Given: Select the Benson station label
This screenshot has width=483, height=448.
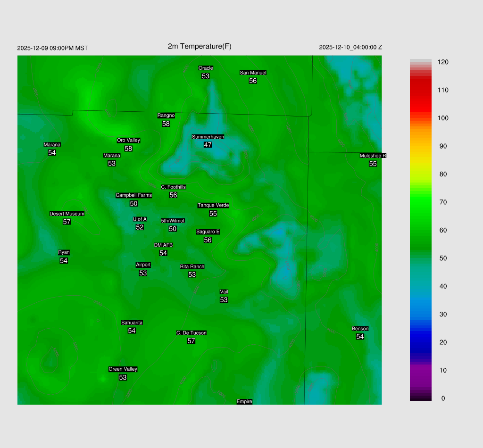Looking at the screenshot, I should (360, 329).
